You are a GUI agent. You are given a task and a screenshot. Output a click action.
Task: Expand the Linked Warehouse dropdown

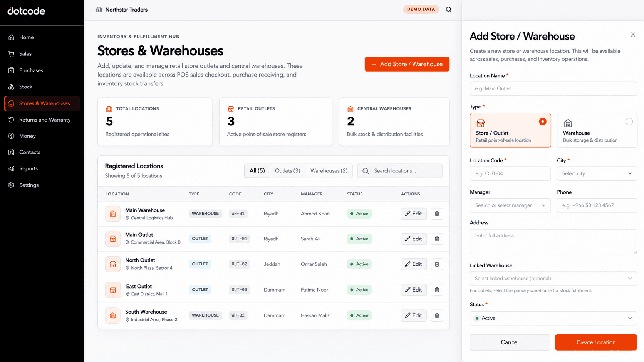click(553, 279)
